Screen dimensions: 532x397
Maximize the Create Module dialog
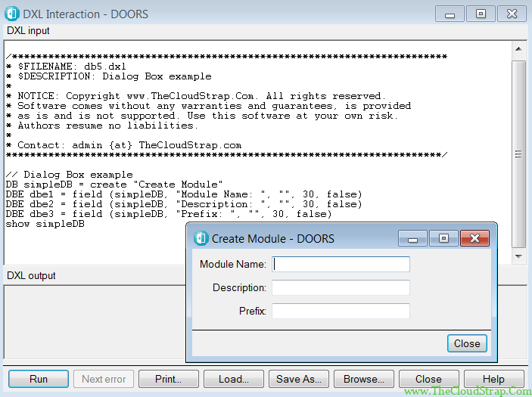[443, 238]
